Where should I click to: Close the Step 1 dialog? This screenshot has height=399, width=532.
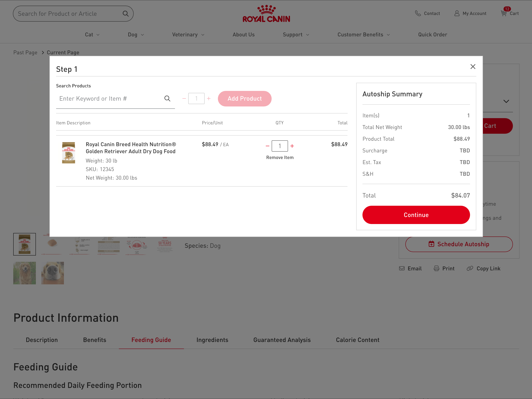[473, 67]
